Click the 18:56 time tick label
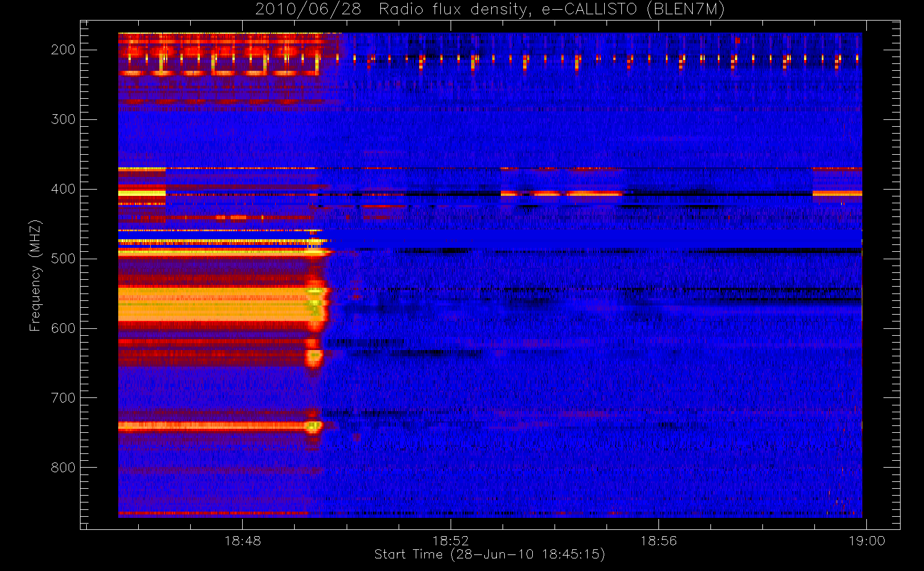This screenshot has height=571, width=924. tap(658, 541)
